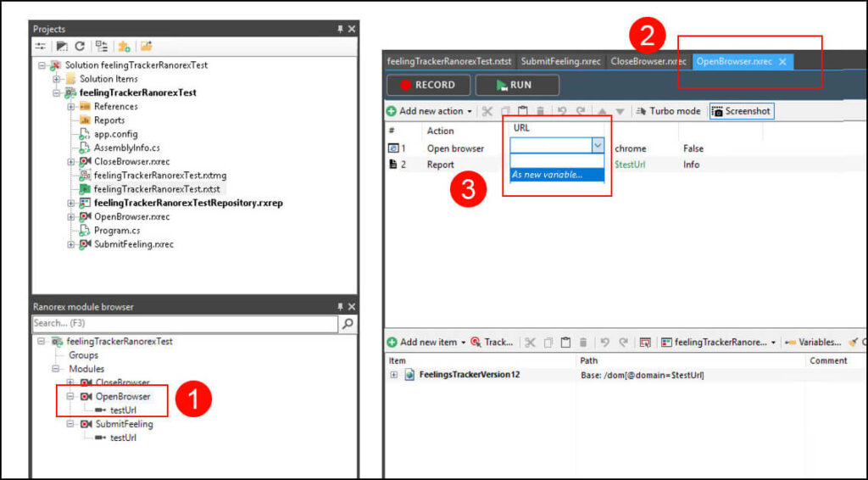This screenshot has width=868, height=480.
Task: Click the search magnifier in module browser
Action: click(348, 323)
